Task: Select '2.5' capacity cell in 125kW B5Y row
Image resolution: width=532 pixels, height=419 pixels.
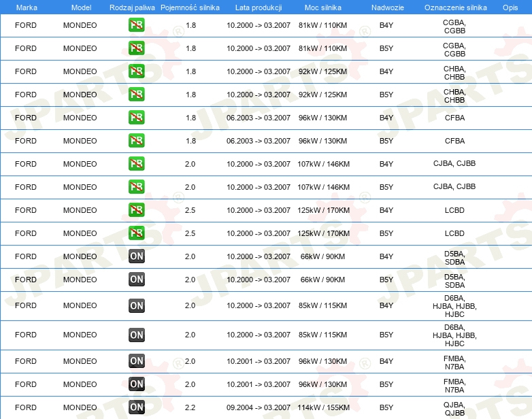Action: (x=190, y=233)
